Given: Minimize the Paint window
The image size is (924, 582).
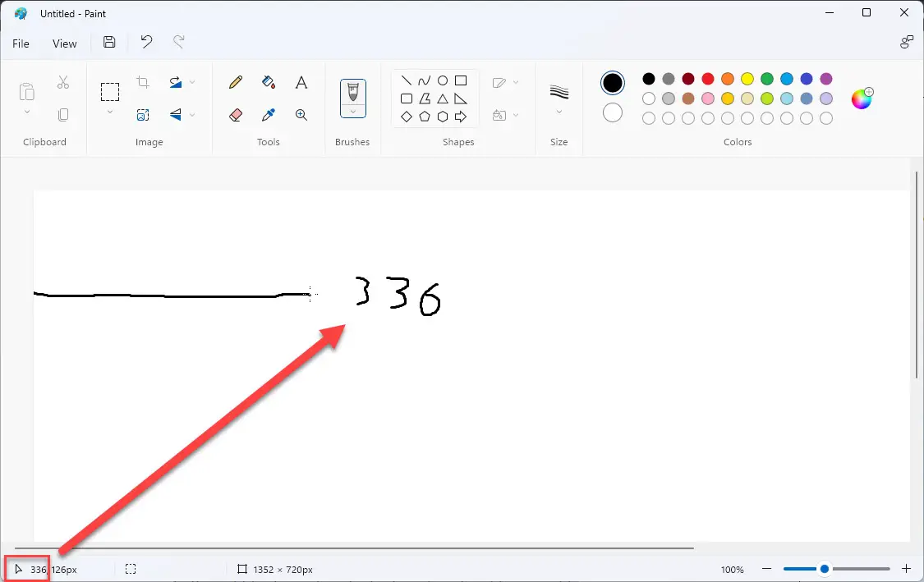Looking at the screenshot, I should (830, 12).
